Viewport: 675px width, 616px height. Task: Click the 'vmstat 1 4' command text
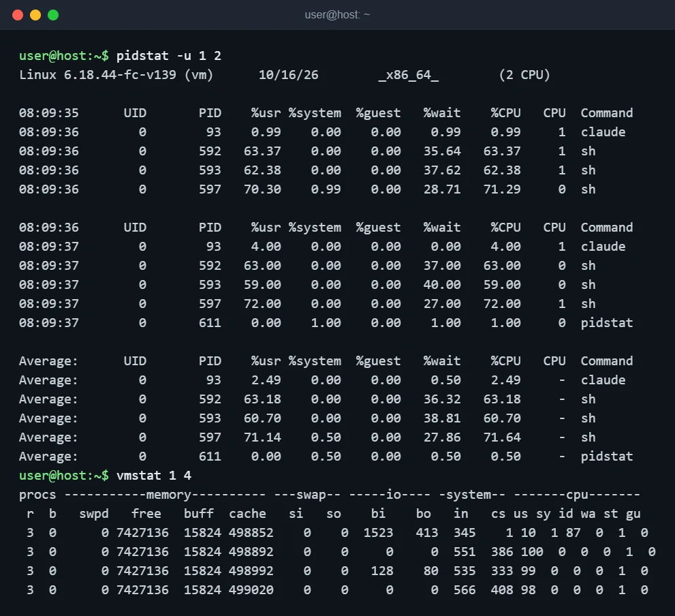154,476
